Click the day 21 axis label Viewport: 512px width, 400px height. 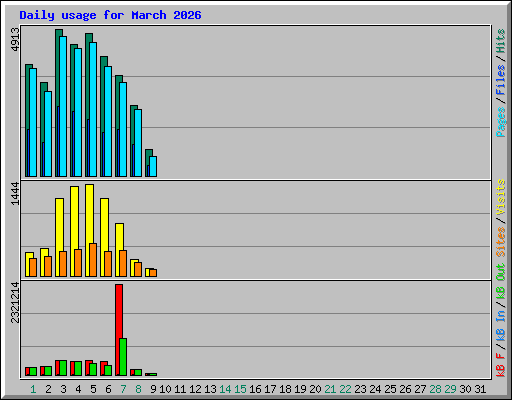330,389
